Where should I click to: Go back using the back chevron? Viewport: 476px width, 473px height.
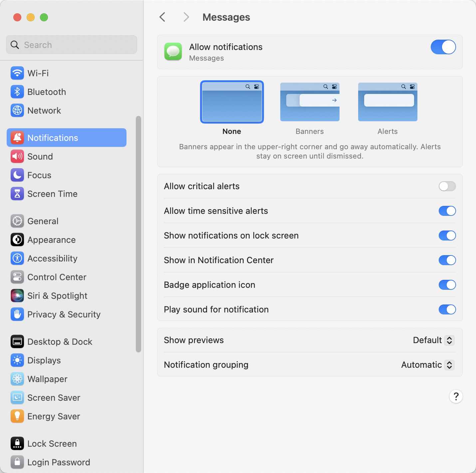tap(162, 17)
